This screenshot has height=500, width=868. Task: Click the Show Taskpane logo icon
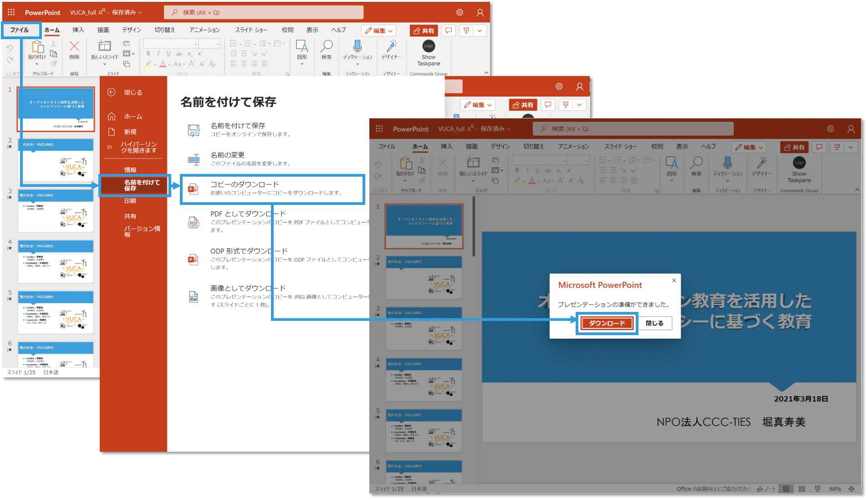(428, 46)
